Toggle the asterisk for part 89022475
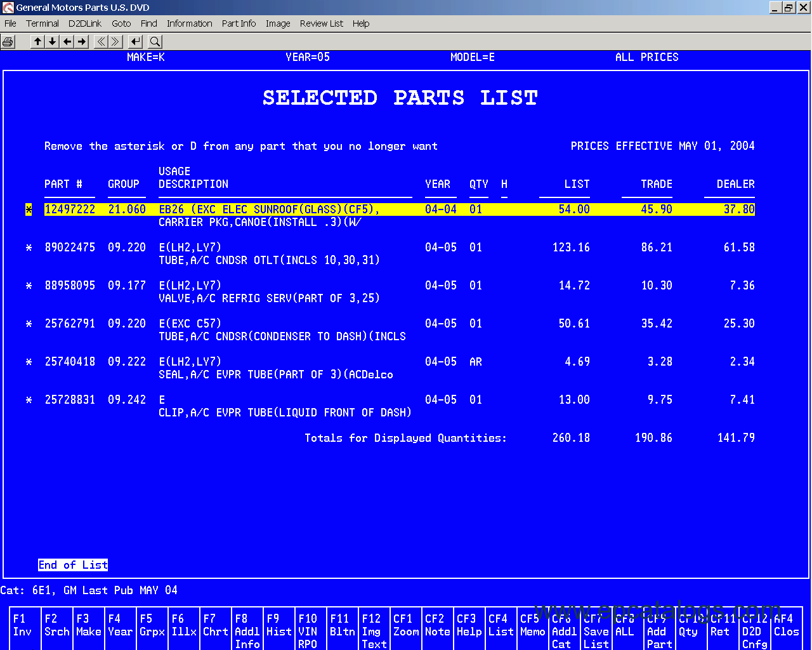This screenshot has height=650, width=812. click(x=29, y=248)
